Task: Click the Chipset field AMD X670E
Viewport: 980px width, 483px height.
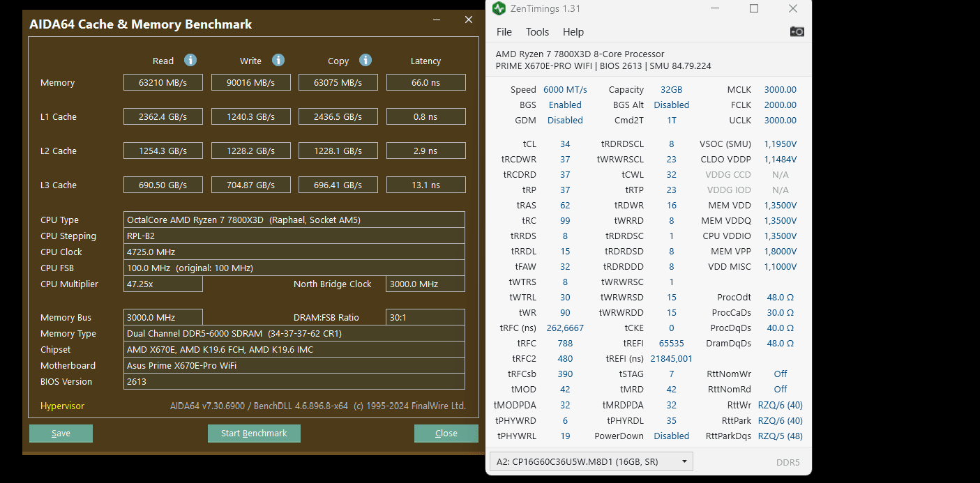Action: 294,349
